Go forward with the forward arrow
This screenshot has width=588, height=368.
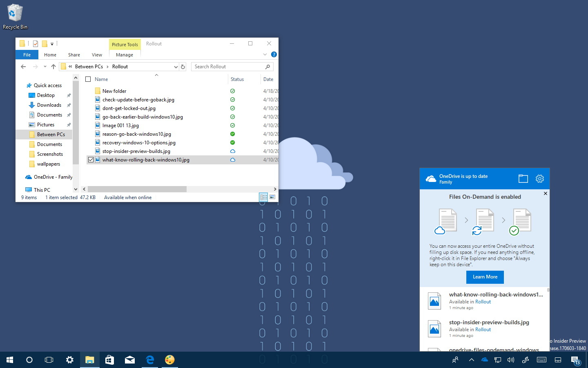point(36,67)
